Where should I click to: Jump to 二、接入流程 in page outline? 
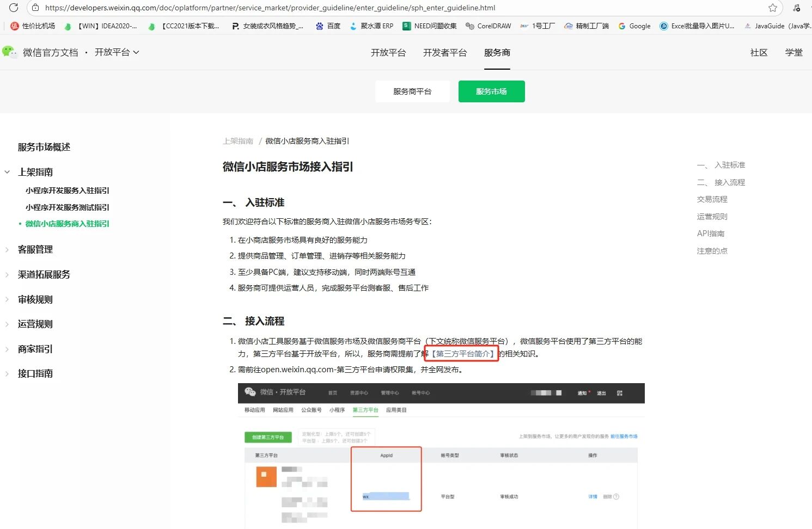coord(721,182)
